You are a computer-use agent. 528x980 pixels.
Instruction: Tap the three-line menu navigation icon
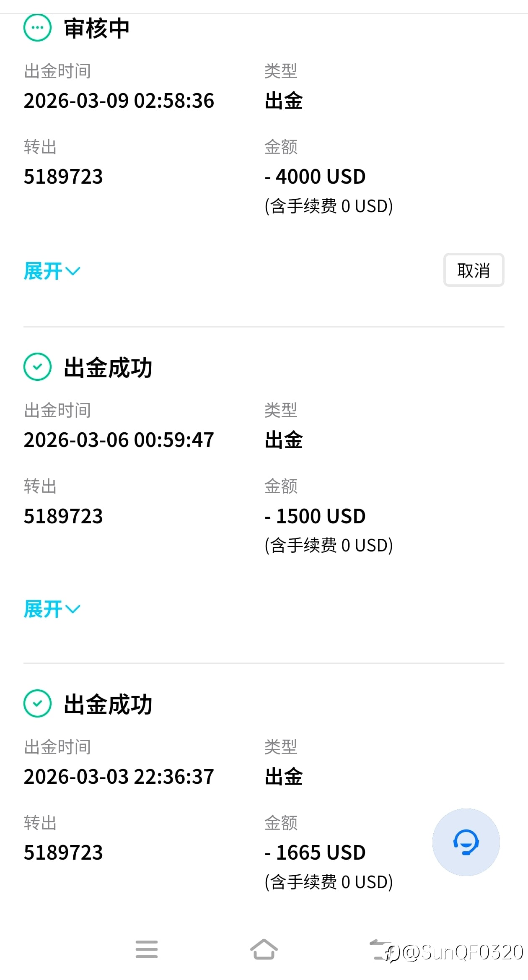147,949
